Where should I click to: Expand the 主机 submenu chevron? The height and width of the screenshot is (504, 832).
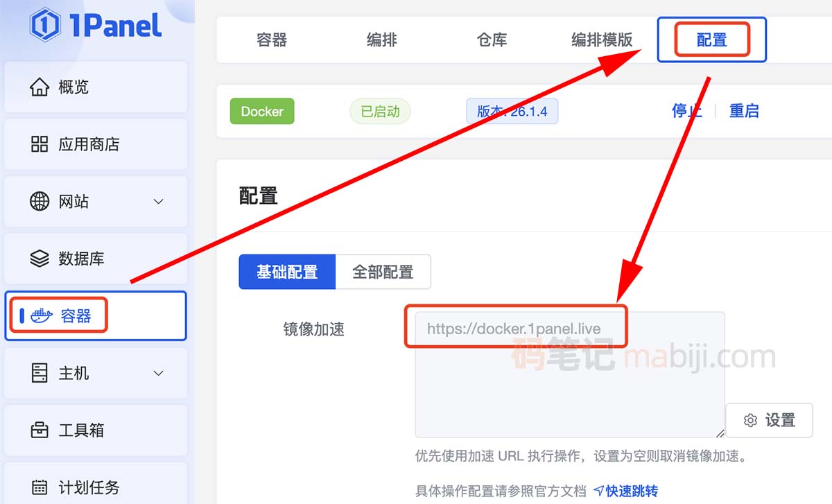coord(158,373)
